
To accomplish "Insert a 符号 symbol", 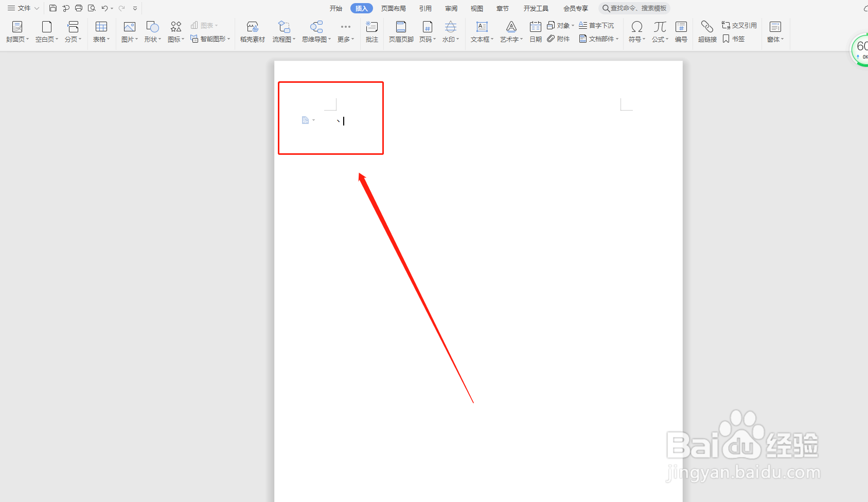I will point(637,32).
